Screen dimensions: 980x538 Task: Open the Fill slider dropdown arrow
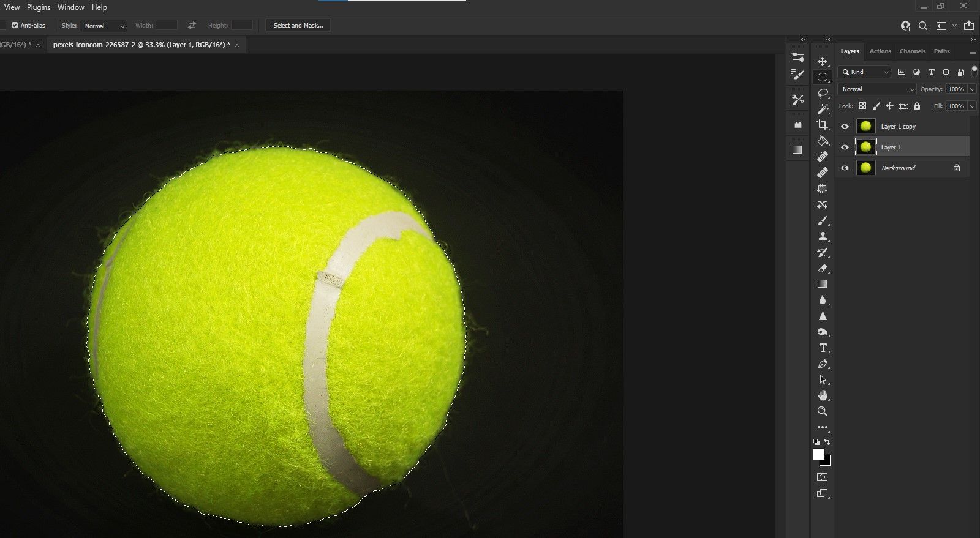pyautogui.click(x=972, y=106)
